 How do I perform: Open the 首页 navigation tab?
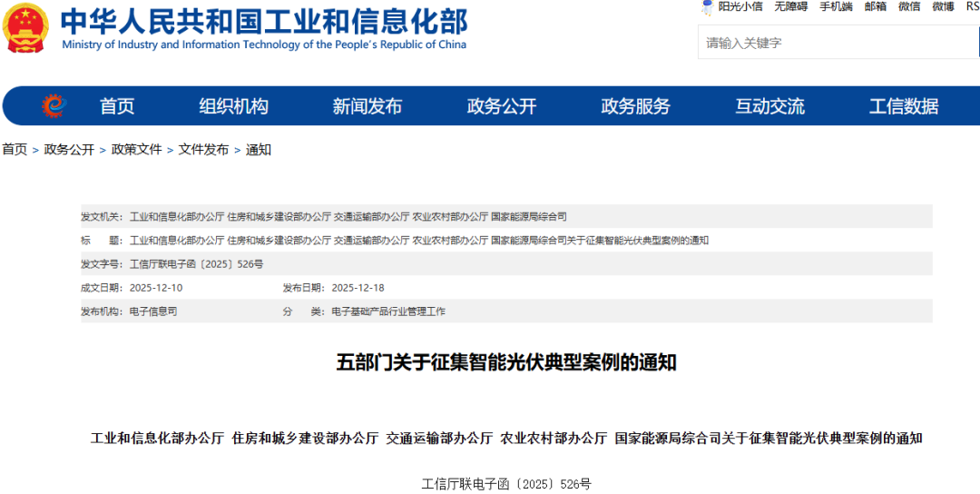coord(117,106)
